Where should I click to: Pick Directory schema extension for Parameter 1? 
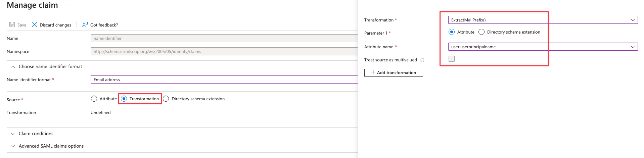point(481,32)
